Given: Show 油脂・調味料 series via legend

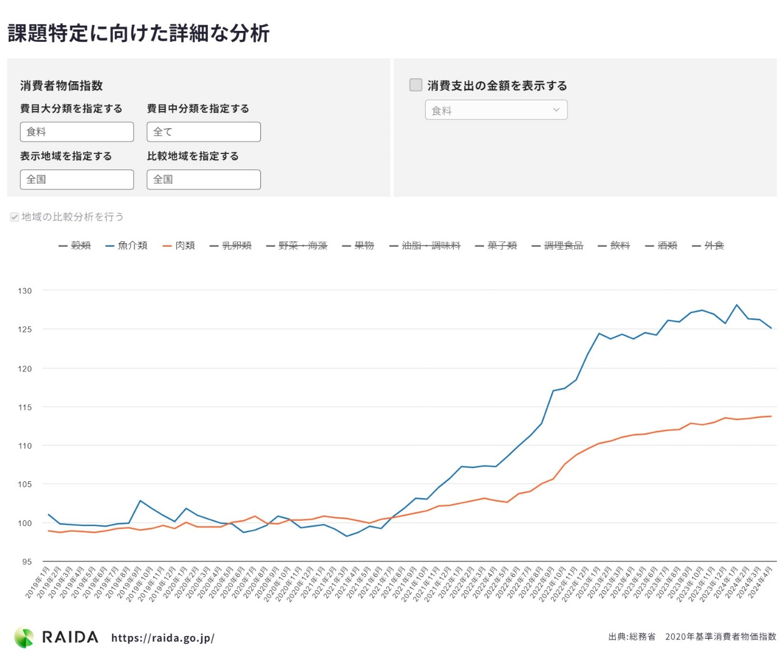Looking at the screenshot, I should tap(425, 246).
